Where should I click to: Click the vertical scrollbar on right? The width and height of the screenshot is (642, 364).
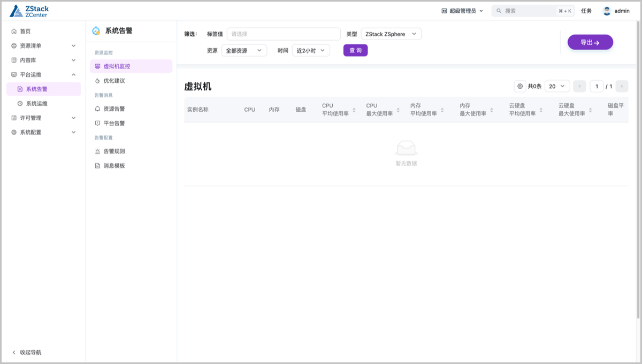point(637,170)
